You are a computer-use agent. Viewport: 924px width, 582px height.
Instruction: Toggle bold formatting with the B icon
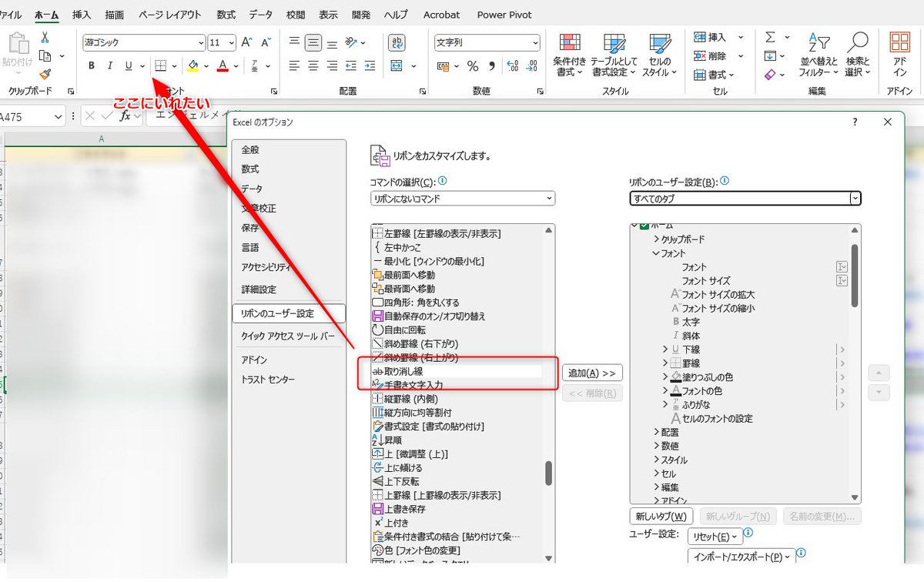click(x=91, y=65)
